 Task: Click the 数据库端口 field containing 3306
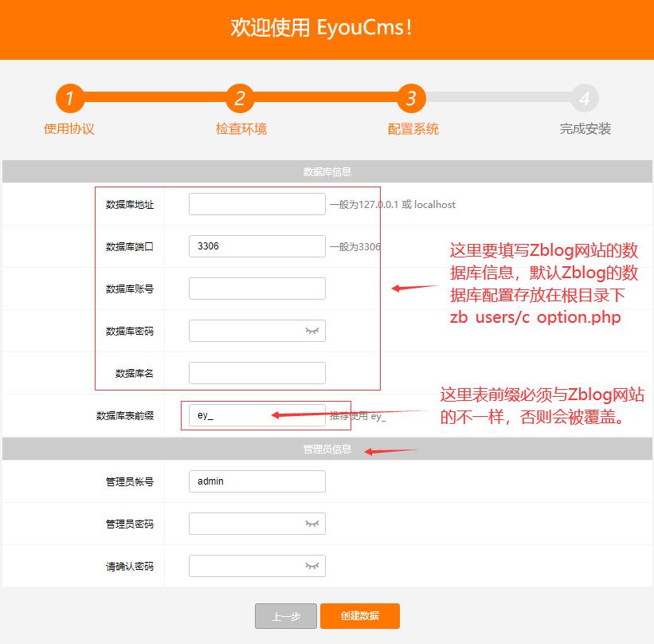[257, 246]
